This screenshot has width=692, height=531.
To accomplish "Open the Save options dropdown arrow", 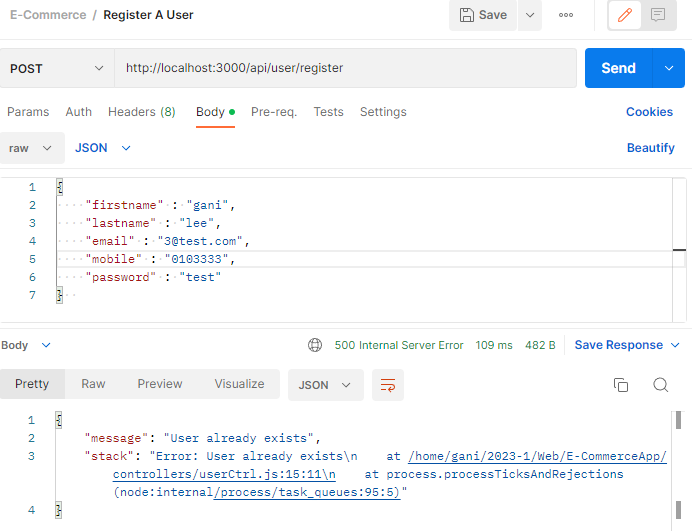I will pos(530,15).
